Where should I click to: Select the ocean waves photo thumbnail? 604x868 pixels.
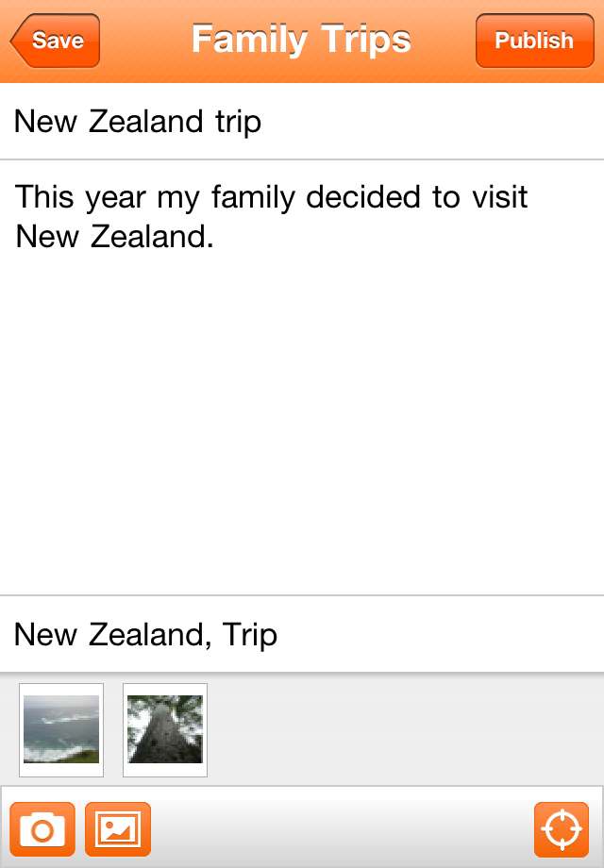61,729
